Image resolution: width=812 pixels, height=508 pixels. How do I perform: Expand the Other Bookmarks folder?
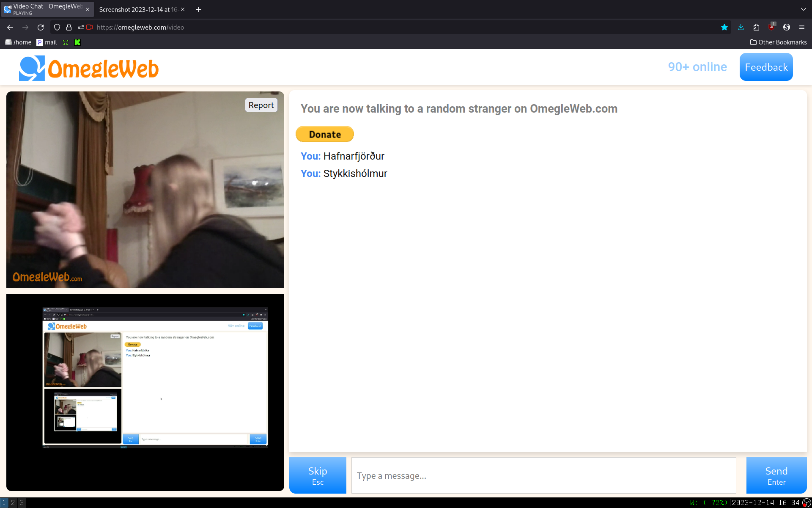pos(778,42)
